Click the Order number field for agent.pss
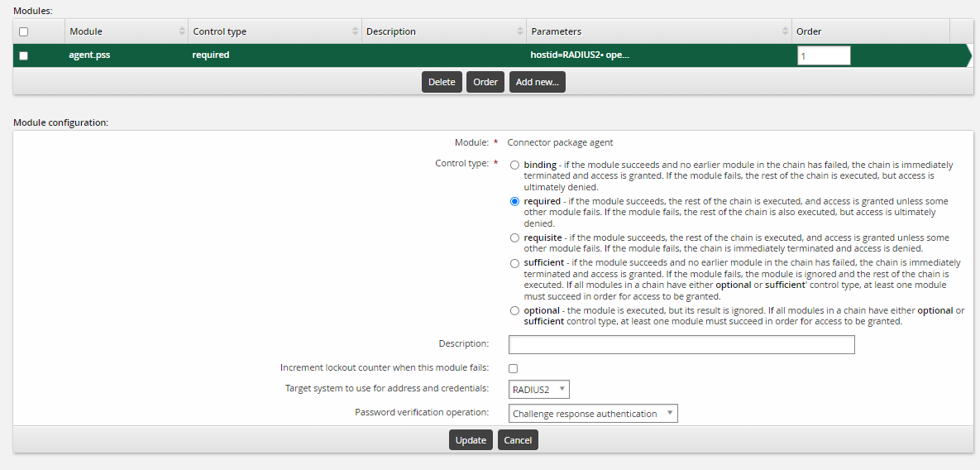This screenshot has height=470, width=980. [823, 55]
